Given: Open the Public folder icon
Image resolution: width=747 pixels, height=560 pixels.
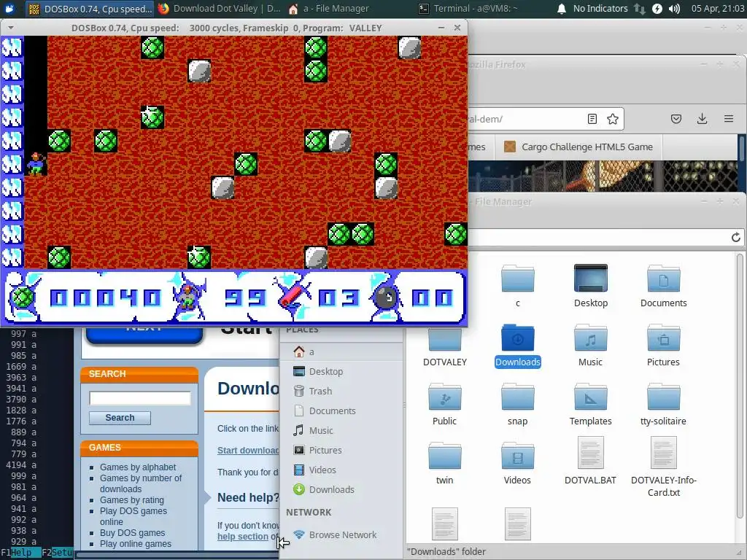Looking at the screenshot, I should pyautogui.click(x=444, y=404).
